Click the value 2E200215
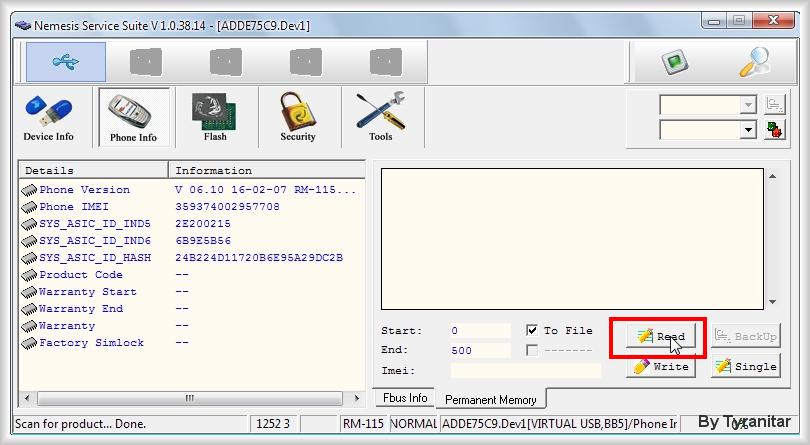810x445 pixels. click(203, 224)
